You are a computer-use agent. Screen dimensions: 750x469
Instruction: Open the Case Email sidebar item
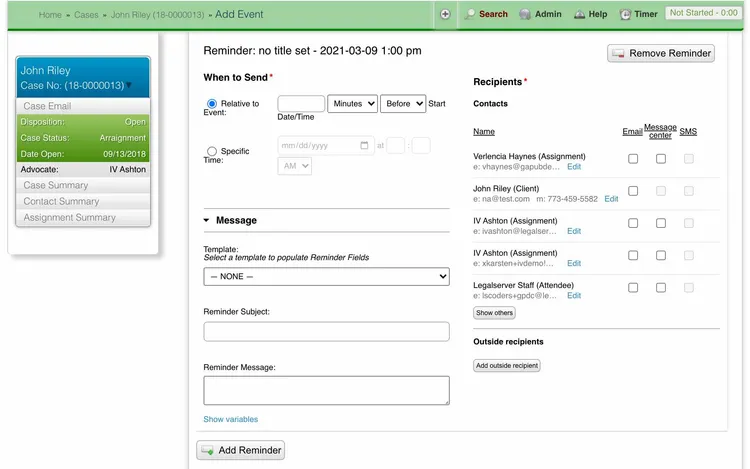tap(83, 106)
